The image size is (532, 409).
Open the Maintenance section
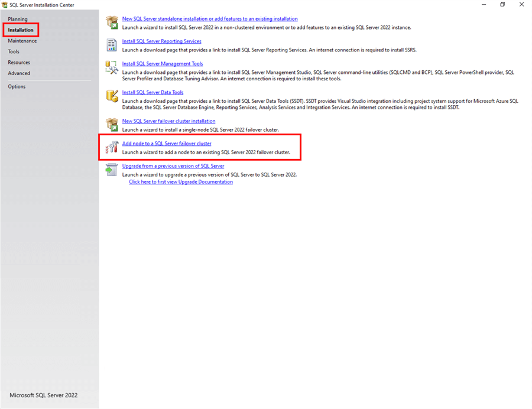[x=22, y=41]
